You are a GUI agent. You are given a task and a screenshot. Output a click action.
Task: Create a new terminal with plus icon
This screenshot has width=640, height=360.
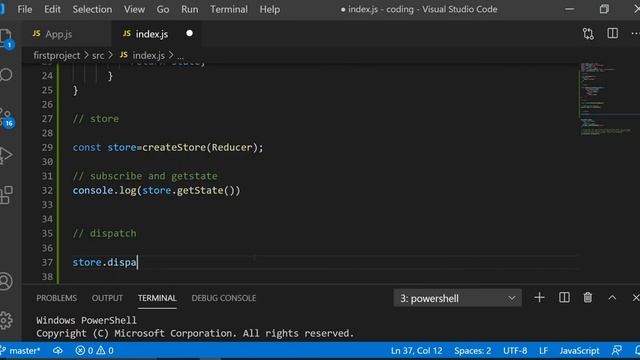click(539, 298)
